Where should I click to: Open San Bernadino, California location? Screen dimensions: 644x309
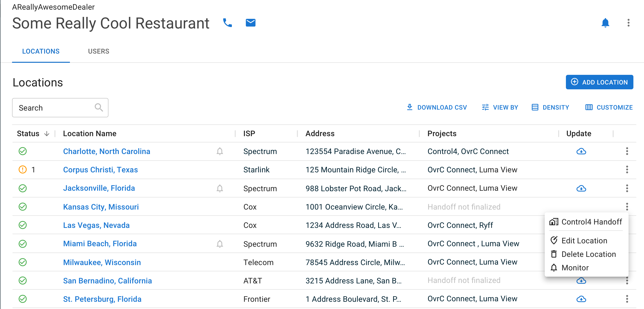(107, 281)
